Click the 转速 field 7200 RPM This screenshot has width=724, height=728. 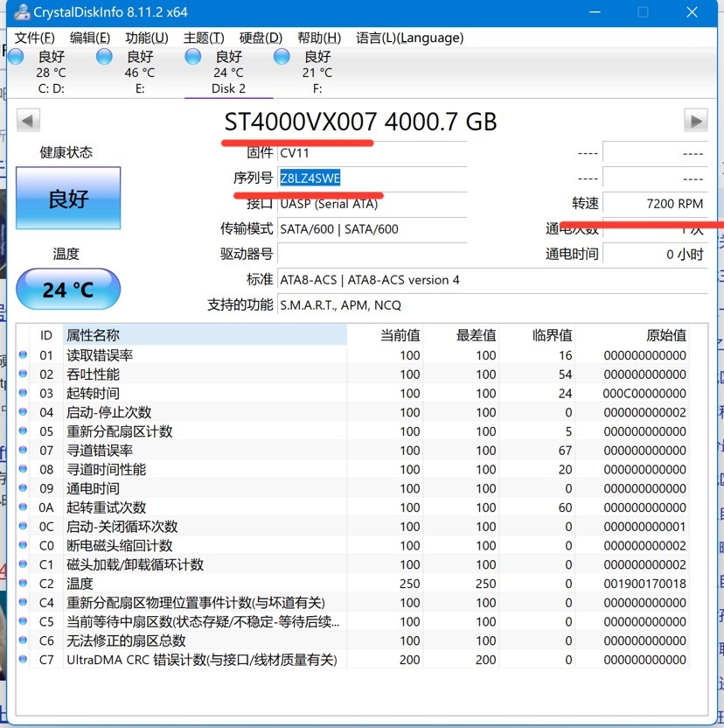coord(655,203)
